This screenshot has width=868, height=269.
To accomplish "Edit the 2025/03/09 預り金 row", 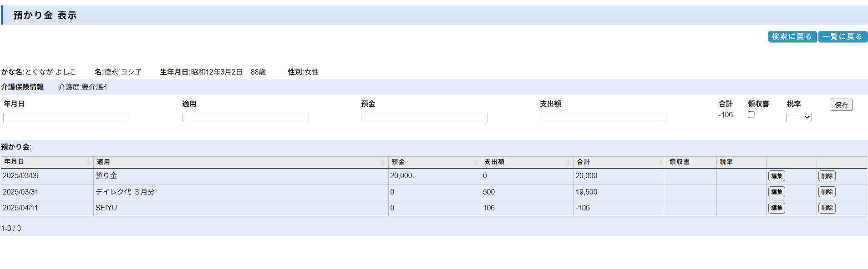I will pos(777,176).
